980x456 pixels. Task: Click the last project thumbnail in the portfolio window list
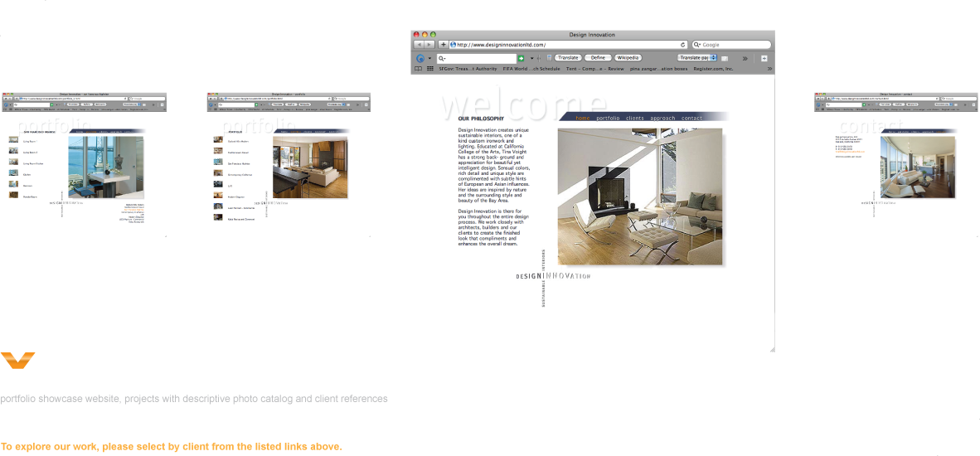point(218,218)
